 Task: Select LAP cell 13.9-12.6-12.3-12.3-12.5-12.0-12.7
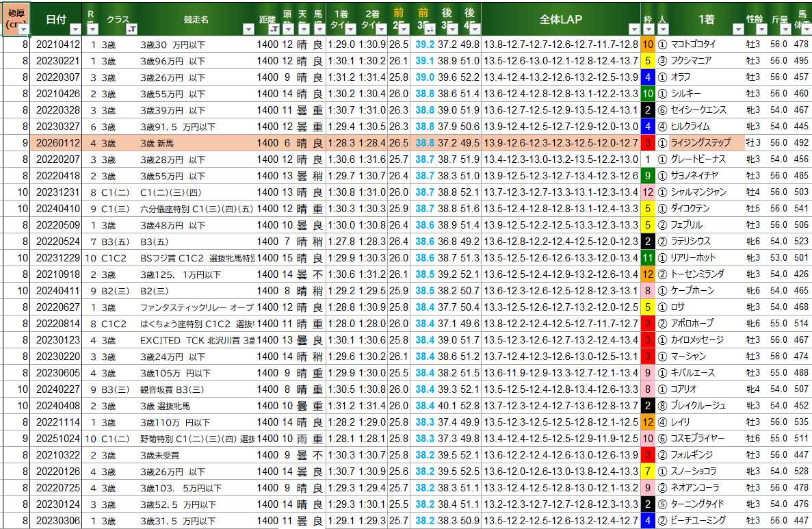click(561, 143)
